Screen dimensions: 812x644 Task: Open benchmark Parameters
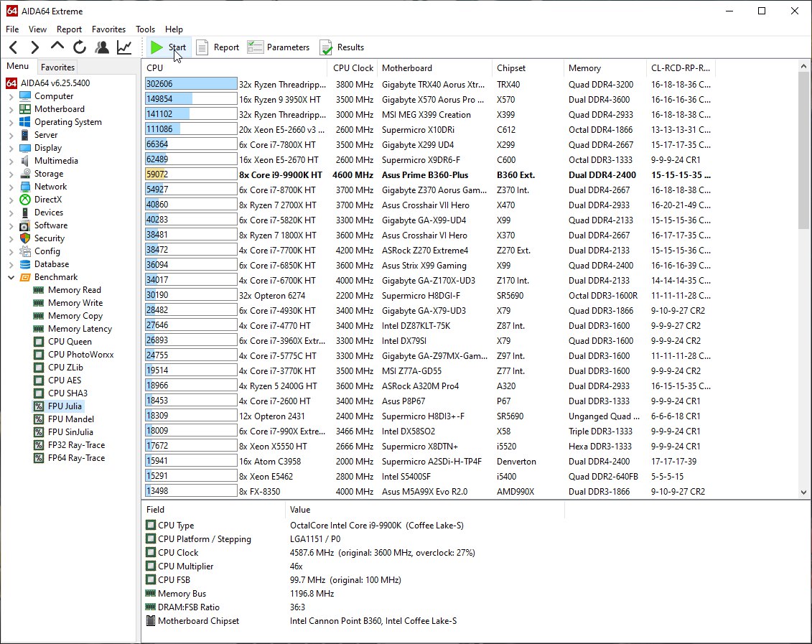pyautogui.click(x=279, y=47)
